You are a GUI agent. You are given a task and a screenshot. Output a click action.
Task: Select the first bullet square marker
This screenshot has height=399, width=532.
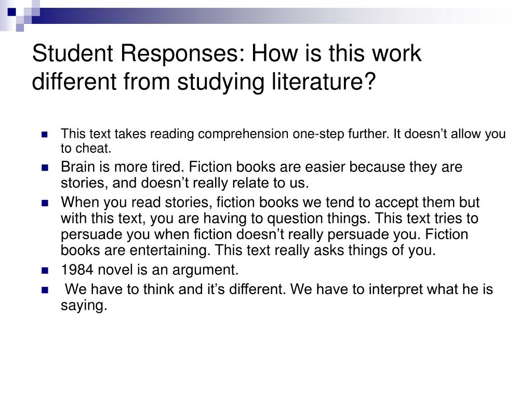click(45, 135)
